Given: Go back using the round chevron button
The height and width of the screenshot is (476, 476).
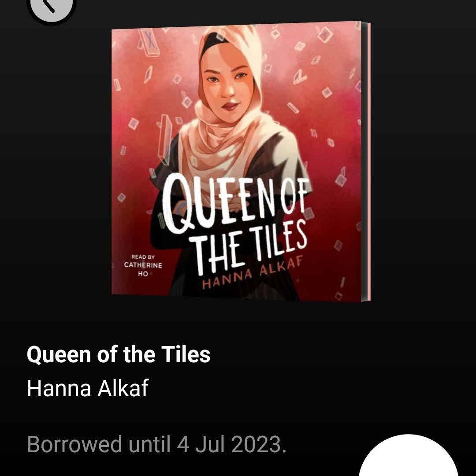Looking at the screenshot, I should pyautogui.click(x=51, y=7).
